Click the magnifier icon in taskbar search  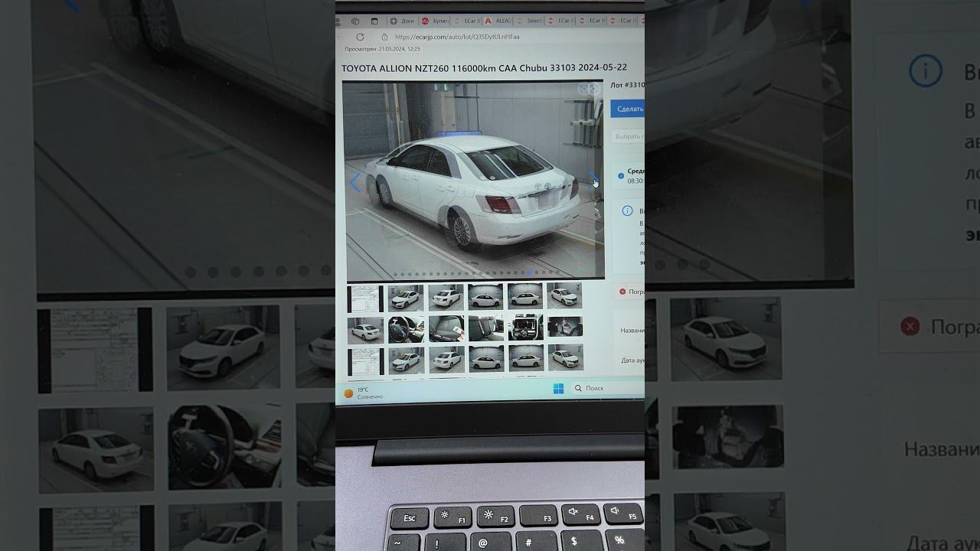[x=578, y=389]
